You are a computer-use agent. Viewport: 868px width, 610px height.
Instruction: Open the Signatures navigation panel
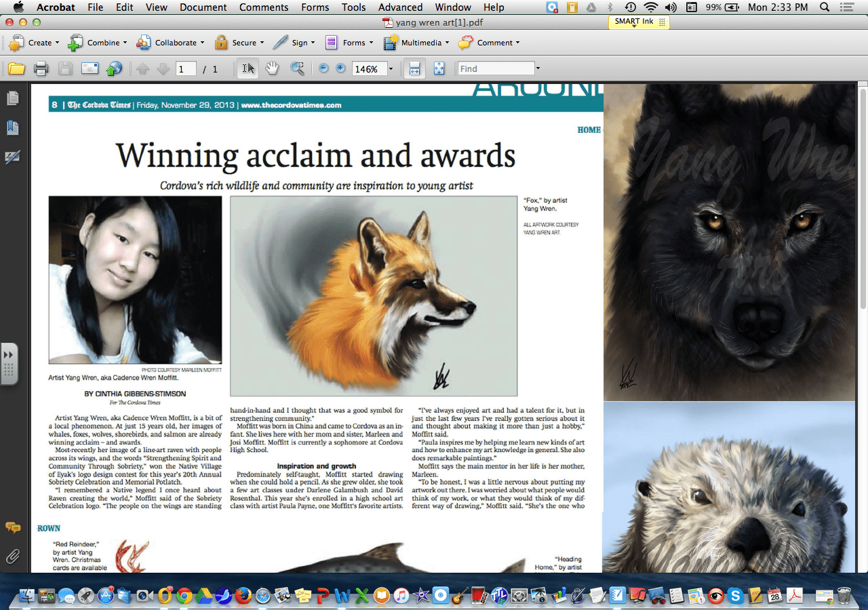[13, 157]
